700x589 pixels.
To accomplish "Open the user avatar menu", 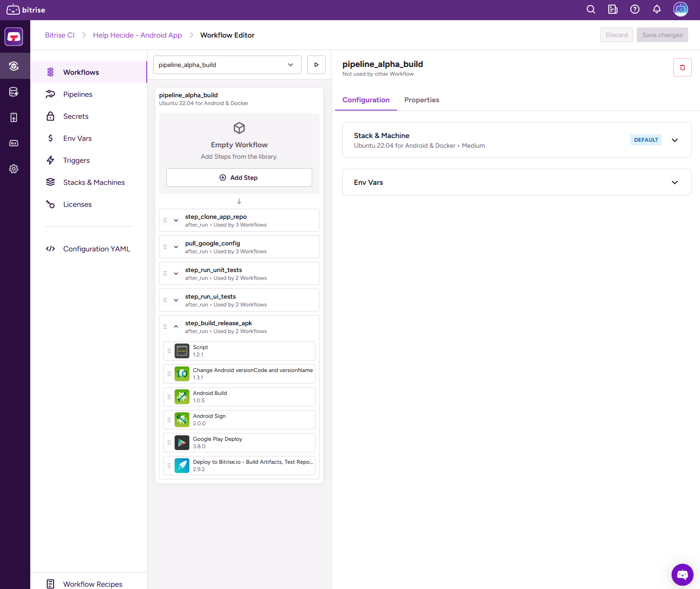I will [x=681, y=9].
